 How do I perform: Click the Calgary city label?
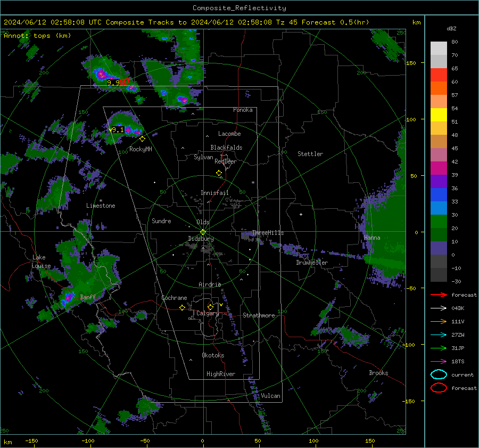click(x=208, y=313)
